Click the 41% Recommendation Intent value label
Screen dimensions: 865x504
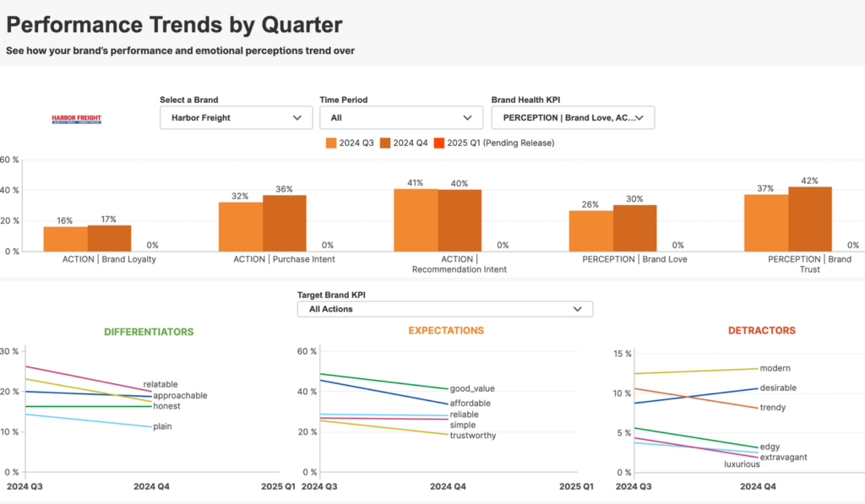tap(416, 183)
